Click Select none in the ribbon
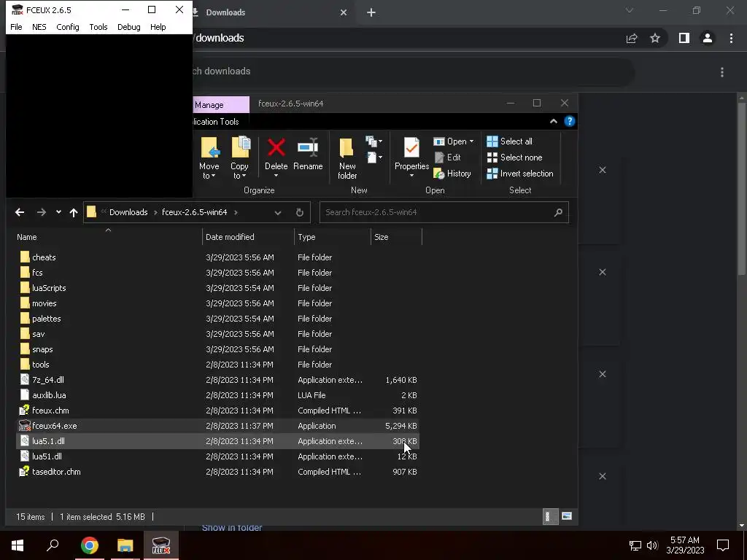 point(514,157)
